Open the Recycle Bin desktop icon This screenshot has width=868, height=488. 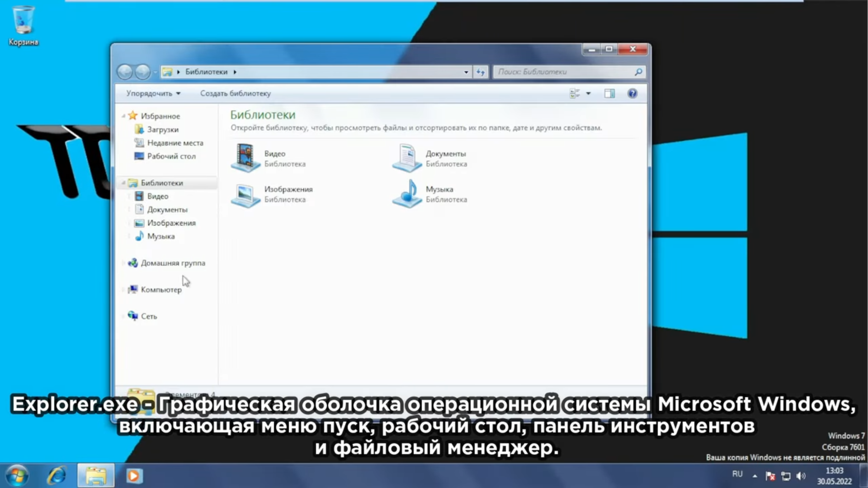[x=23, y=26]
